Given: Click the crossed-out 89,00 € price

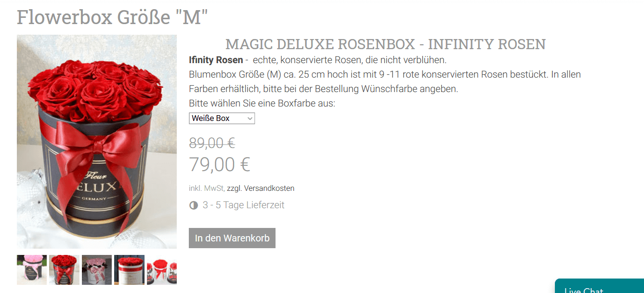Looking at the screenshot, I should coord(212,143).
